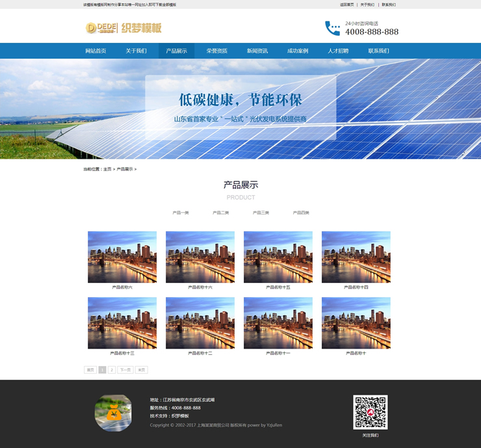Viewport: 481px width, 448px height.
Task: Open 网站首页 in the navigation bar
Action: (x=96, y=51)
